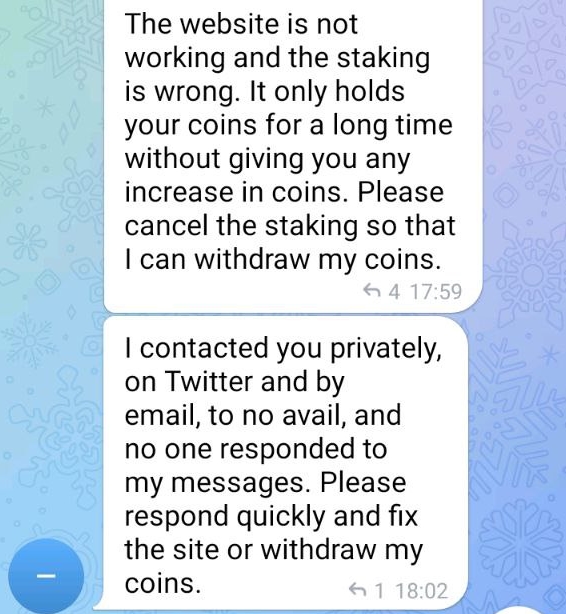Click the word "Twitter" in the second message
The width and height of the screenshot is (566, 614).
209,381
